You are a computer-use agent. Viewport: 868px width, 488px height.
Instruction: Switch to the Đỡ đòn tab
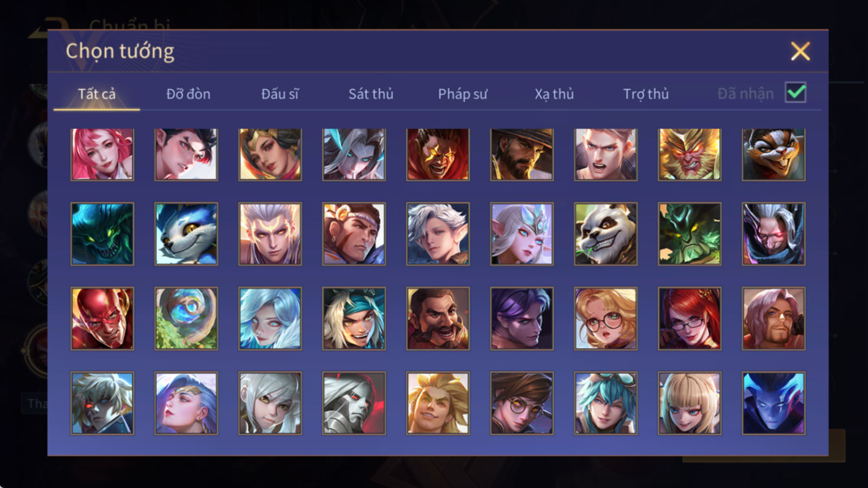tap(188, 94)
